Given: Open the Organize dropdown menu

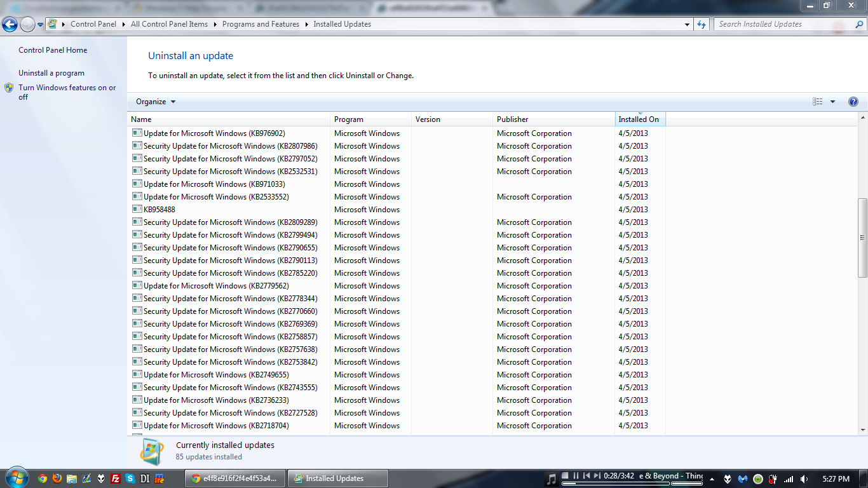Looking at the screenshot, I should 156,102.
